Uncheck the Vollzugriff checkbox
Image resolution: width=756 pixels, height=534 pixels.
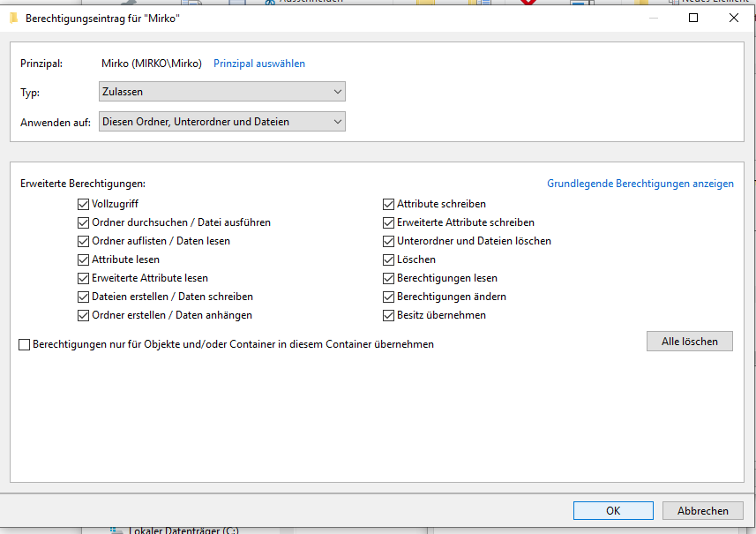point(84,204)
